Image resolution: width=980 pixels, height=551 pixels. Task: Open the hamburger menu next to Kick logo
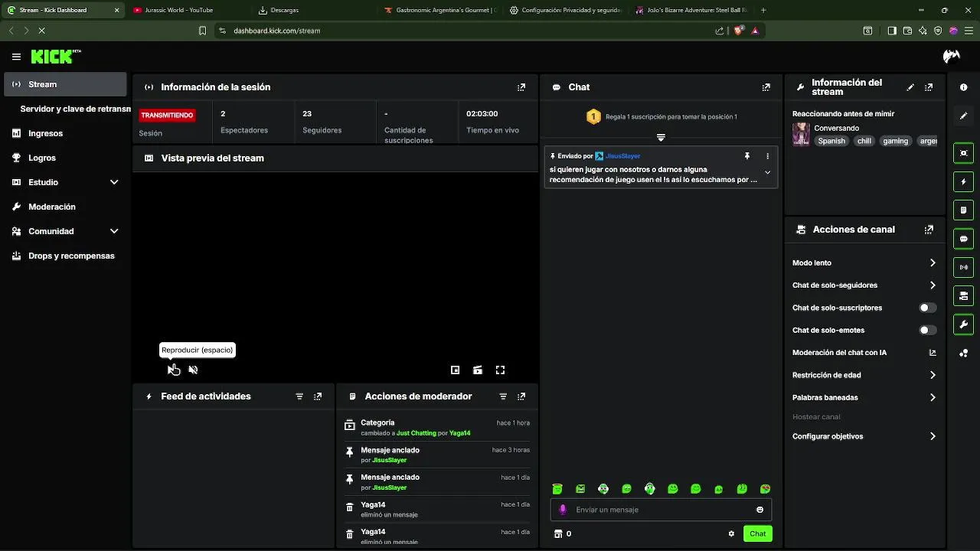click(x=16, y=57)
